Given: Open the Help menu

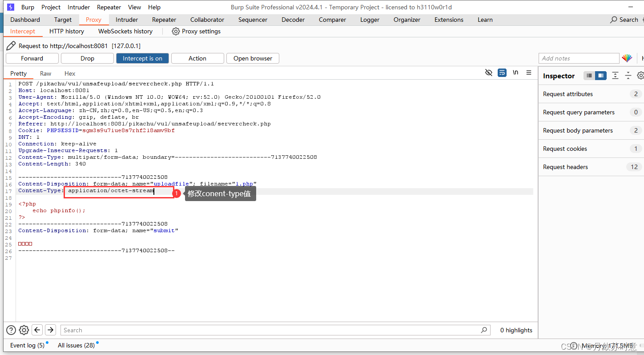Looking at the screenshot, I should [x=154, y=7].
